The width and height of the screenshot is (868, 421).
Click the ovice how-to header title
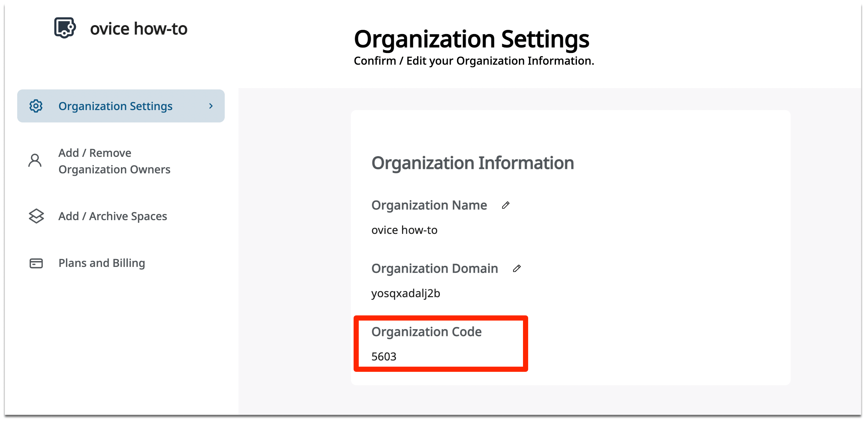coord(138,29)
